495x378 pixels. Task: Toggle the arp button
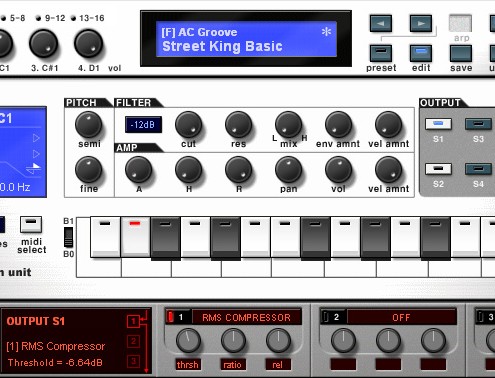point(460,23)
